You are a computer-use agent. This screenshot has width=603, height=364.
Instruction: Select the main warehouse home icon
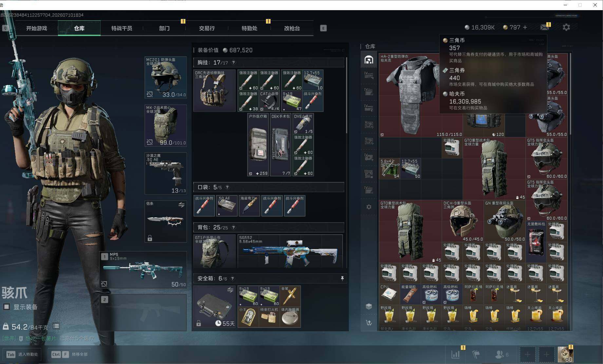[x=369, y=60]
